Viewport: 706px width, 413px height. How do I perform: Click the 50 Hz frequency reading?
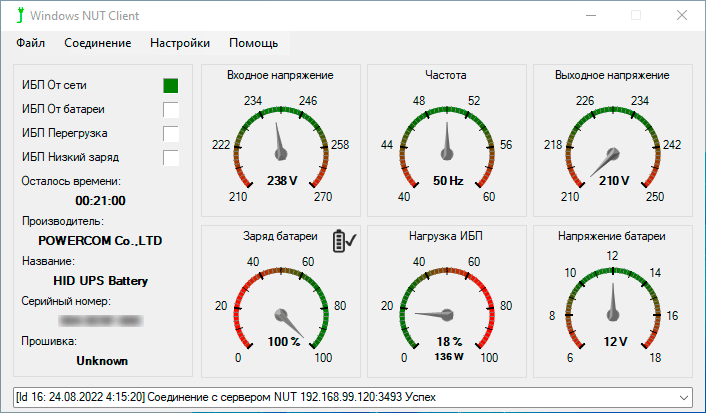(x=448, y=181)
